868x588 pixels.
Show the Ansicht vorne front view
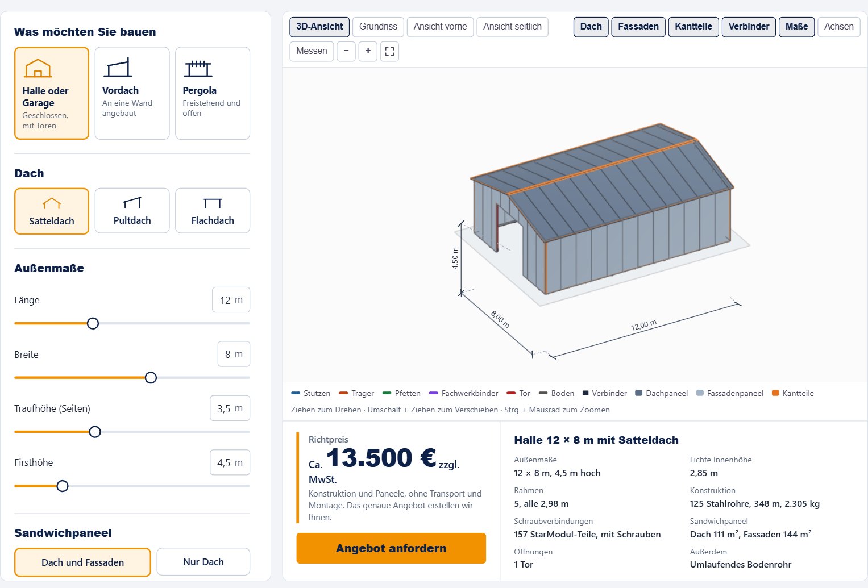coord(441,27)
